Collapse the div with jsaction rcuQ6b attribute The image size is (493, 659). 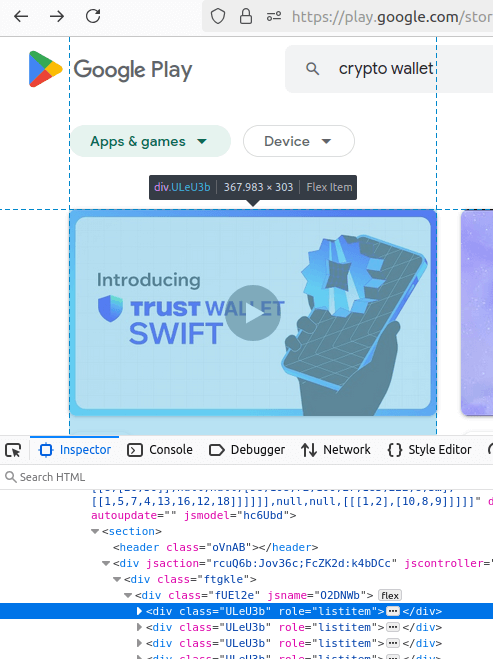(106, 564)
